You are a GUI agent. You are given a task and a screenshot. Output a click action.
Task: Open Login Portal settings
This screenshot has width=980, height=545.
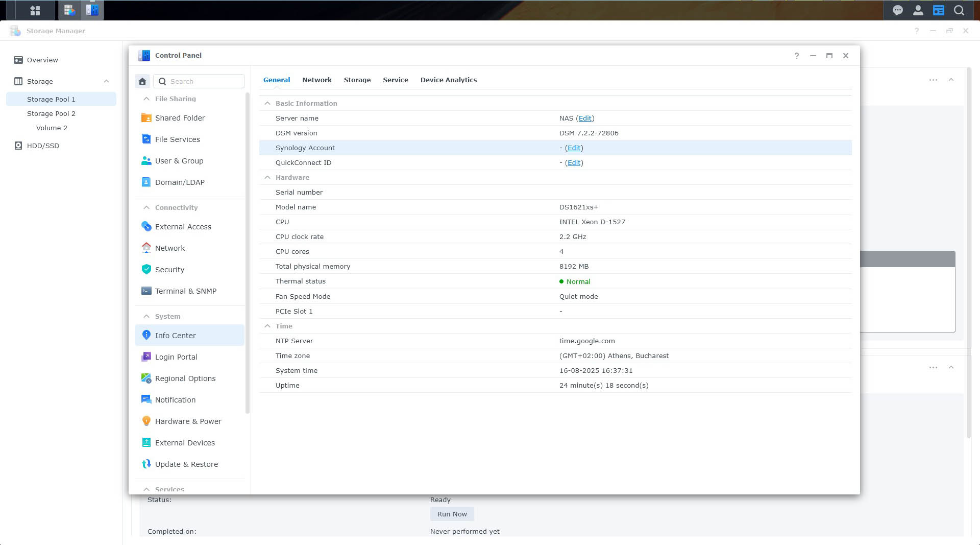tap(189, 357)
